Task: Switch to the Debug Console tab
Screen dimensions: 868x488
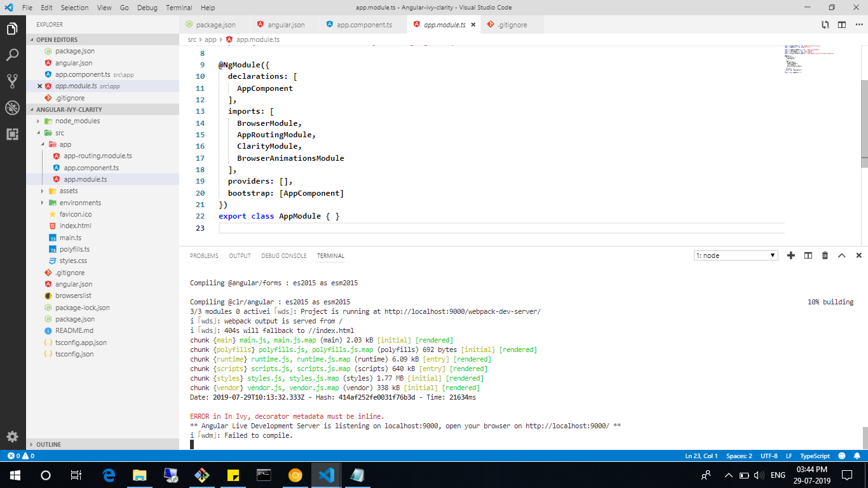Action: point(284,256)
